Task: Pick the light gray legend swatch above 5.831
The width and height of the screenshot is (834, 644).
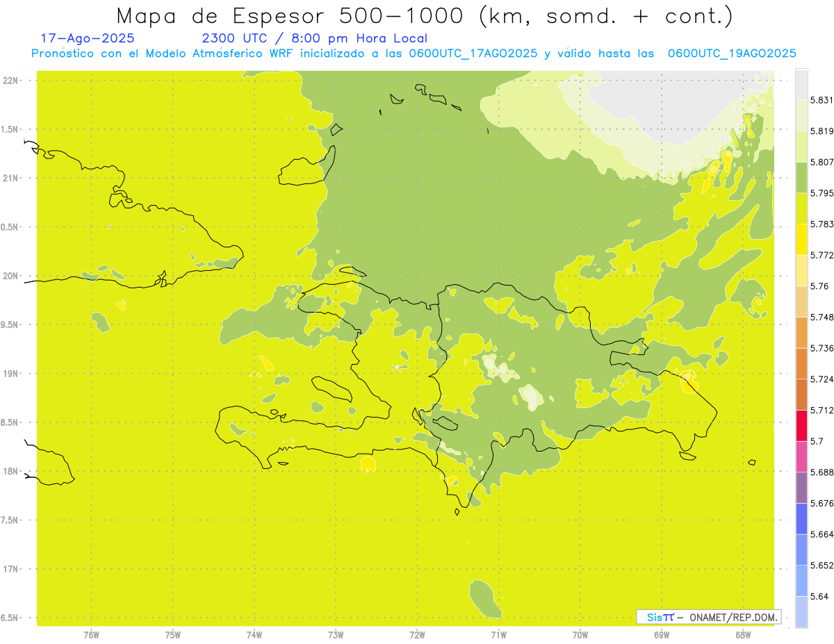Action: point(801,85)
